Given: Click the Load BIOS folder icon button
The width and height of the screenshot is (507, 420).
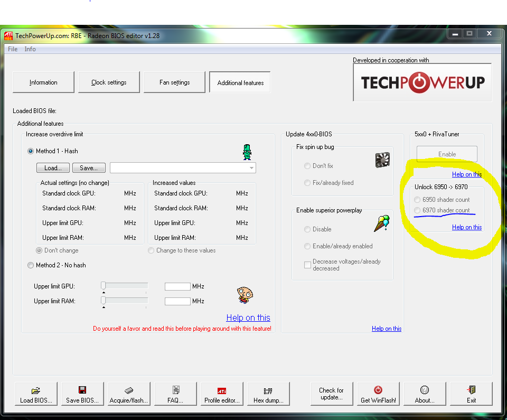Looking at the screenshot, I should [x=36, y=394].
